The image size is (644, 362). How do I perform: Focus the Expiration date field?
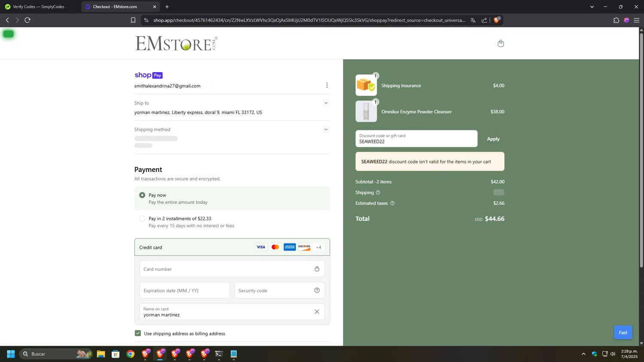pos(185,290)
